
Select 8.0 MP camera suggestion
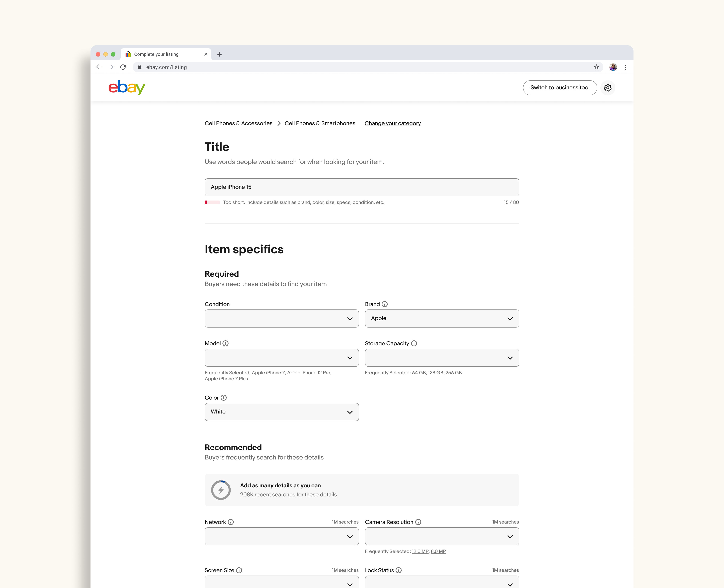point(438,551)
